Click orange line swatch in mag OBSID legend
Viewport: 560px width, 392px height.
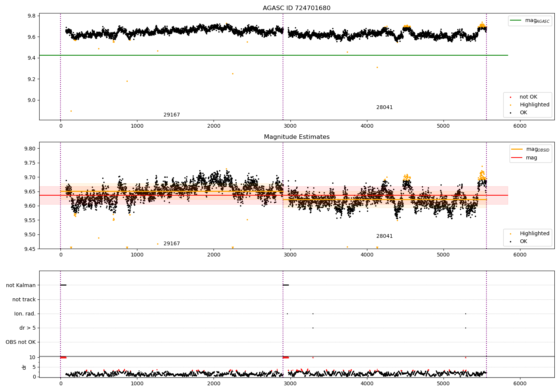[x=517, y=149]
